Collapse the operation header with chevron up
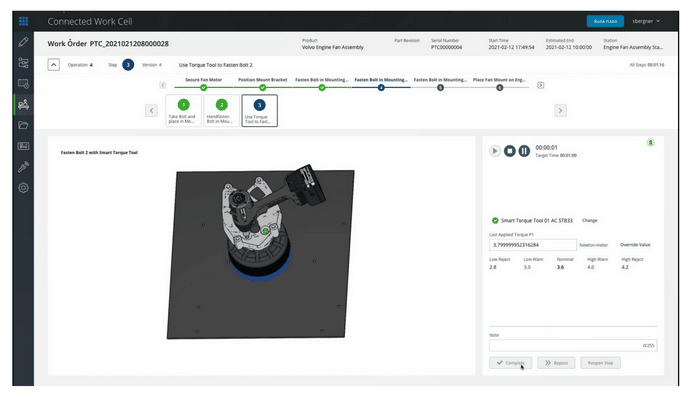 53,65
